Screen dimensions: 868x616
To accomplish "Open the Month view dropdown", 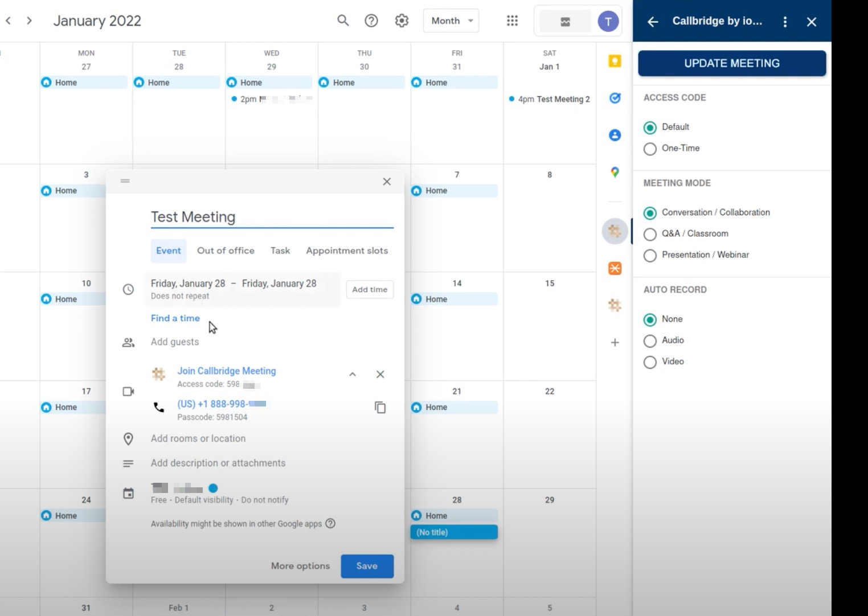I will [x=451, y=21].
